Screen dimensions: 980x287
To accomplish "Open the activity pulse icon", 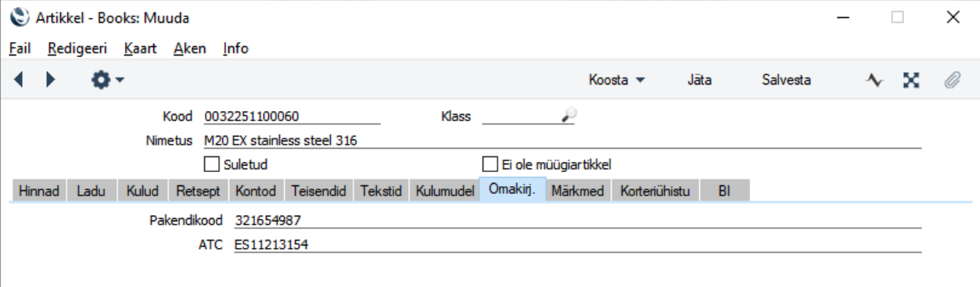I will tap(875, 80).
